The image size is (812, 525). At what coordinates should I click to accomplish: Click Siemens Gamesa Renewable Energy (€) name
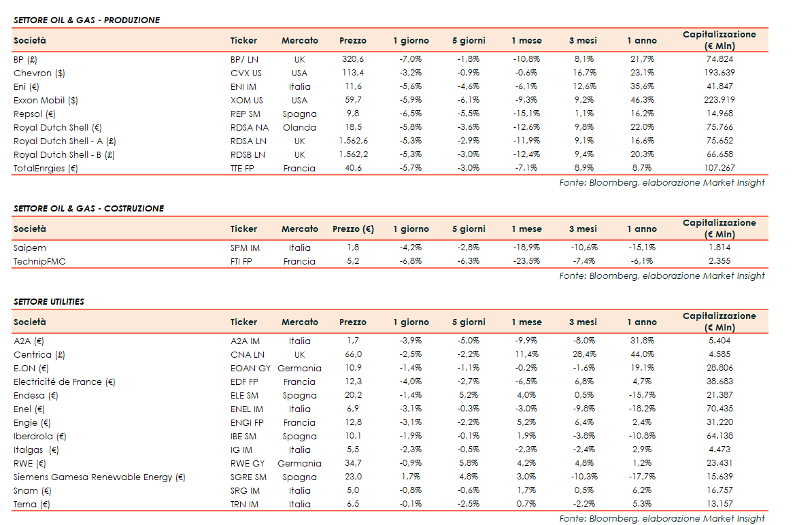[99, 477]
